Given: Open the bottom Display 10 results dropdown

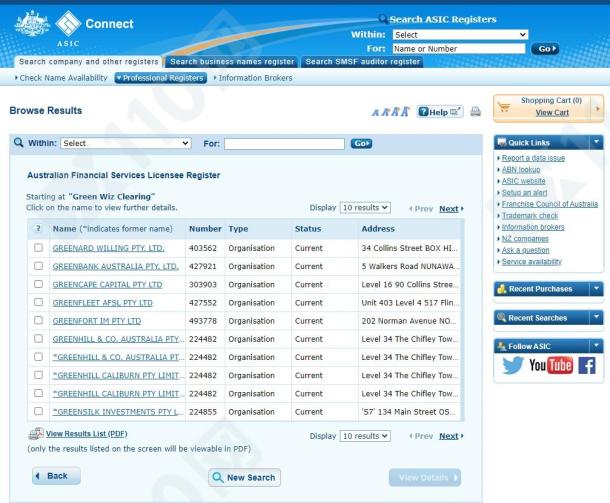Looking at the screenshot, I should point(365,436).
